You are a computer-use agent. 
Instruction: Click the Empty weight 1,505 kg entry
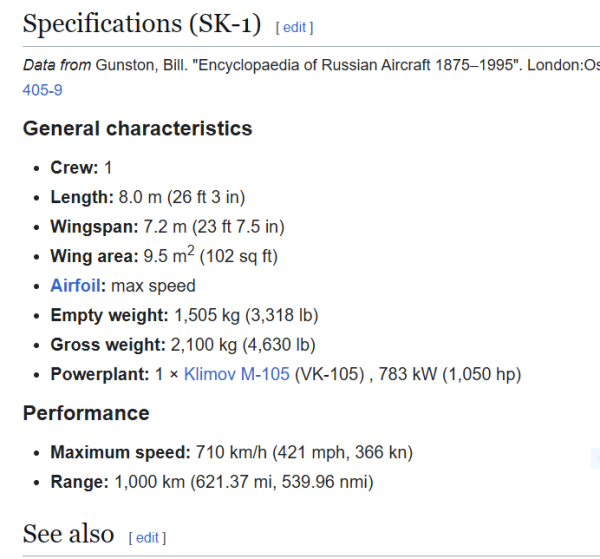[x=184, y=316]
